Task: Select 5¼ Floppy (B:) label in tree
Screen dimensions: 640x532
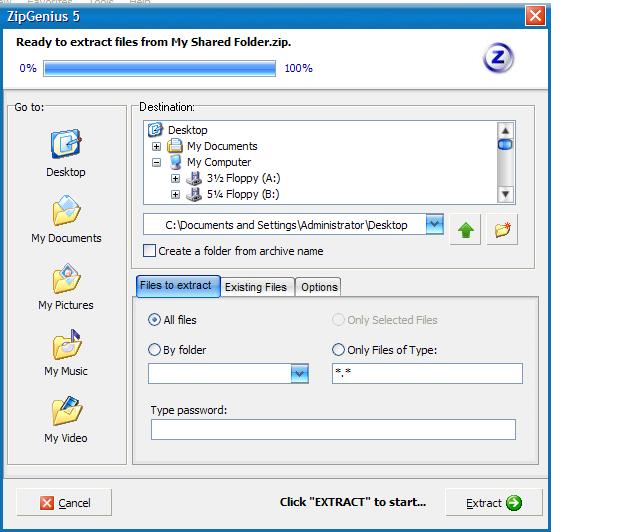Action: click(x=243, y=194)
